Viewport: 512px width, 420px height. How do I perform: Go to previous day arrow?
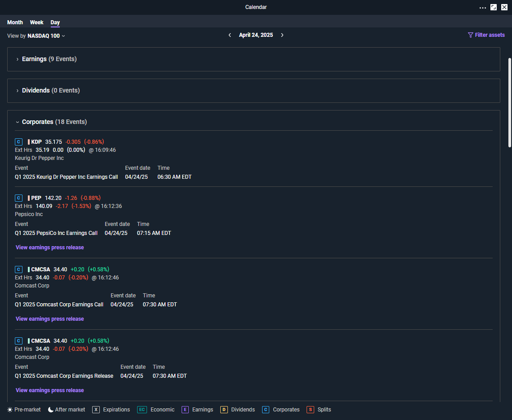pos(230,35)
